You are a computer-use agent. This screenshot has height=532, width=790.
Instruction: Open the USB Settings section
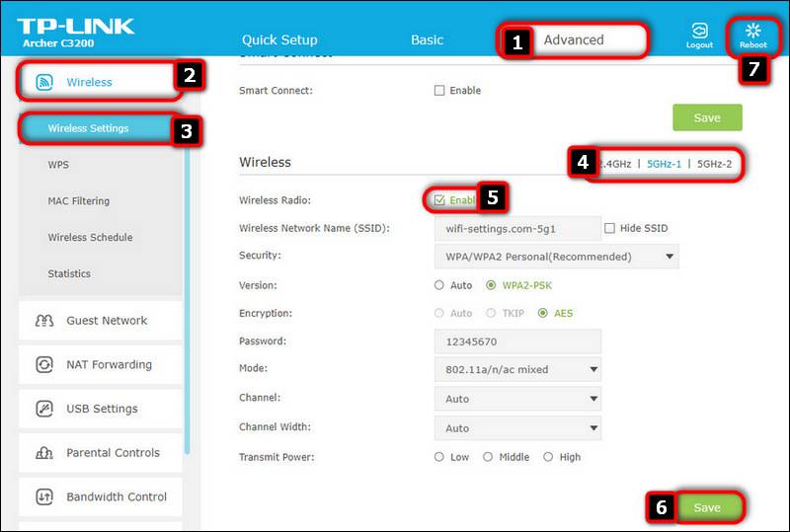click(101, 408)
